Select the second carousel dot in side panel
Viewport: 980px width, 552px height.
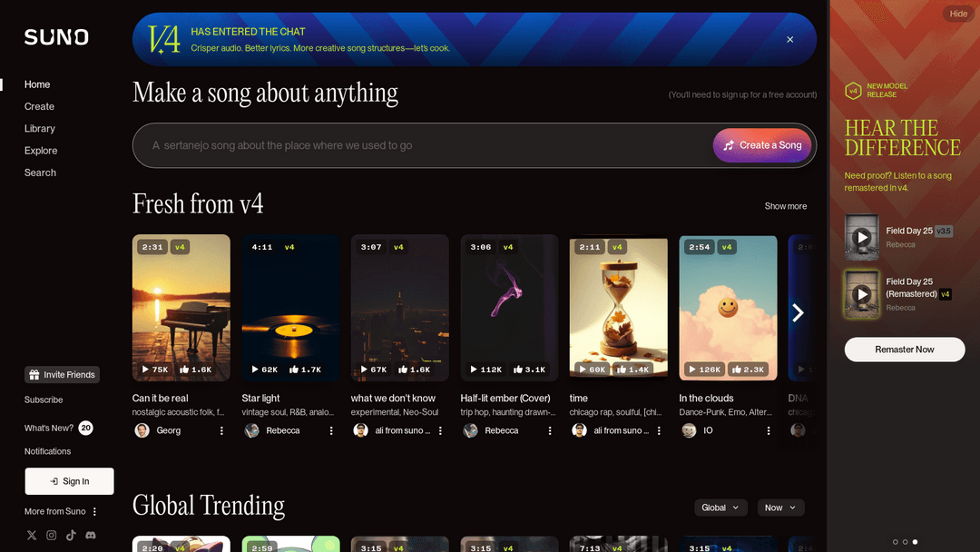(905, 542)
